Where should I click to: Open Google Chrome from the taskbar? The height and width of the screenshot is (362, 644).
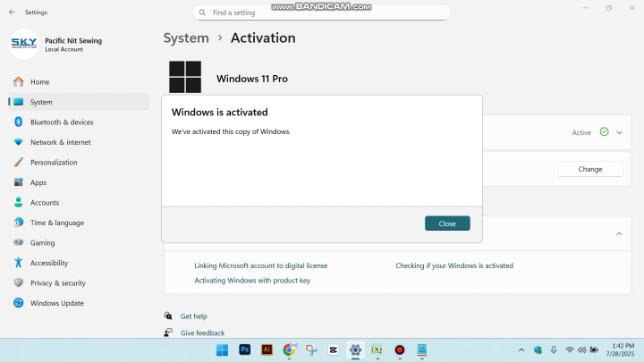(x=289, y=349)
